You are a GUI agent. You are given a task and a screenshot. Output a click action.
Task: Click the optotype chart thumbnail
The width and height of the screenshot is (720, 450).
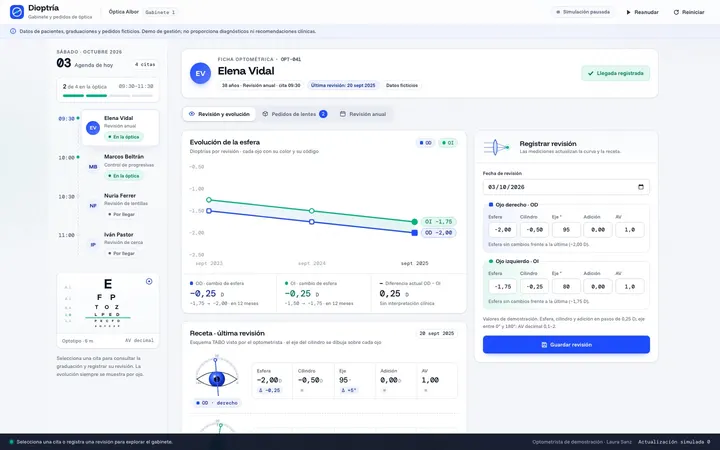tap(108, 303)
